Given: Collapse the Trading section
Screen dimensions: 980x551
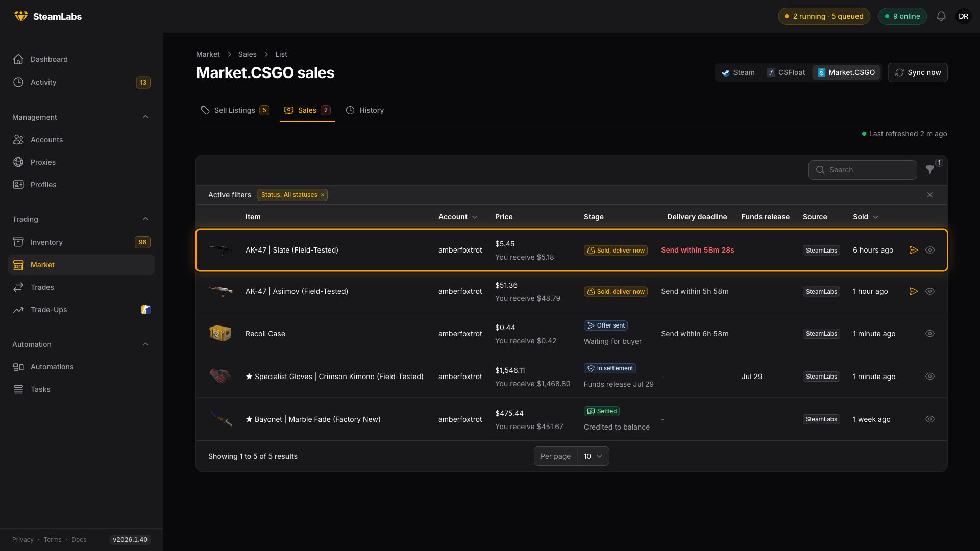Looking at the screenshot, I should pyautogui.click(x=145, y=219).
